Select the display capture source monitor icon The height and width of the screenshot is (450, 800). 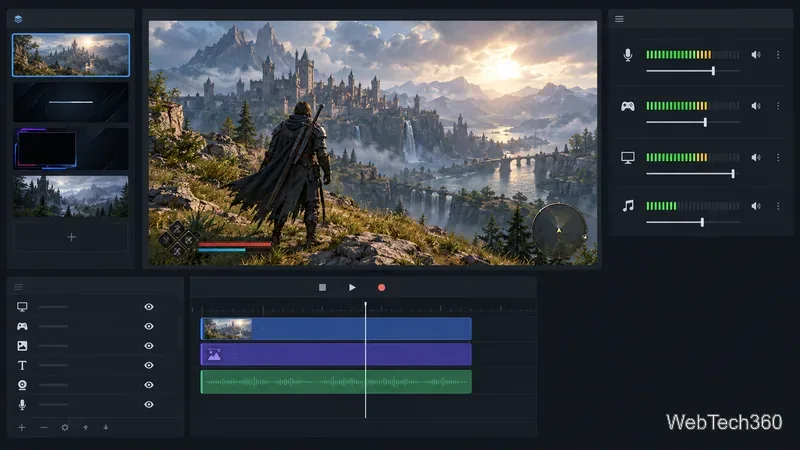pos(22,307)
